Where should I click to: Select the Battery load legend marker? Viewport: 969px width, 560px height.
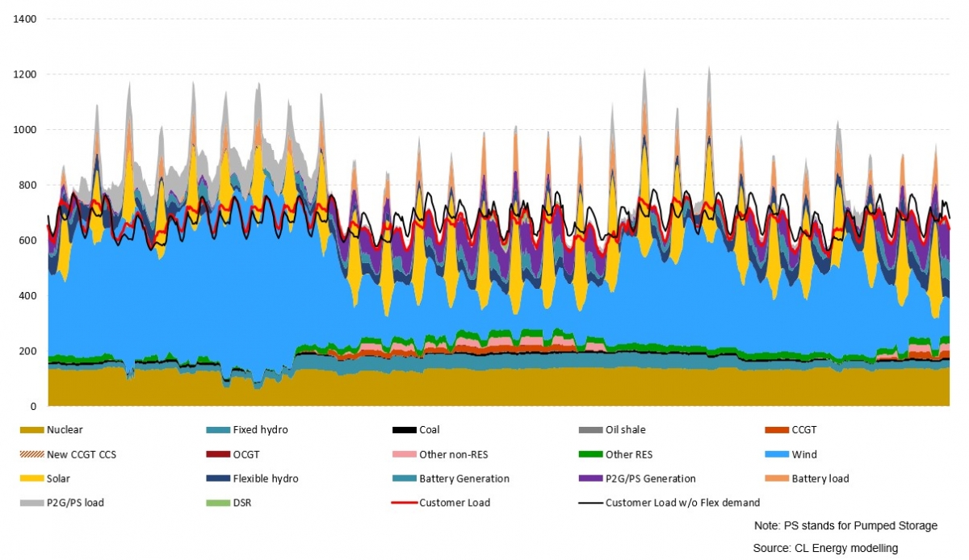[x=776, y=479]
